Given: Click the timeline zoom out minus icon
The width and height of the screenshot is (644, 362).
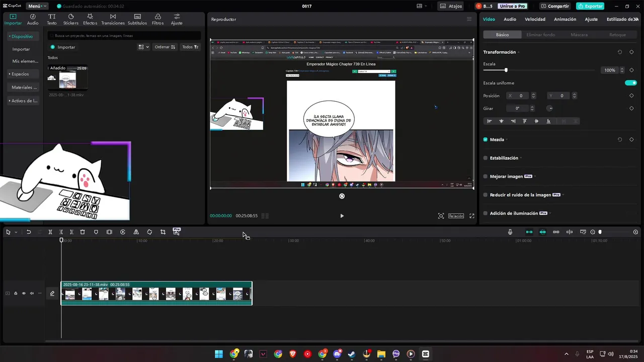Looking at the screenshot, I should tap(593, 232).
